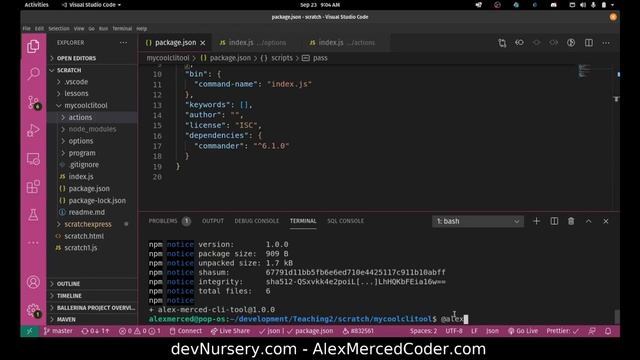Create a new terminal

point(536,221)
